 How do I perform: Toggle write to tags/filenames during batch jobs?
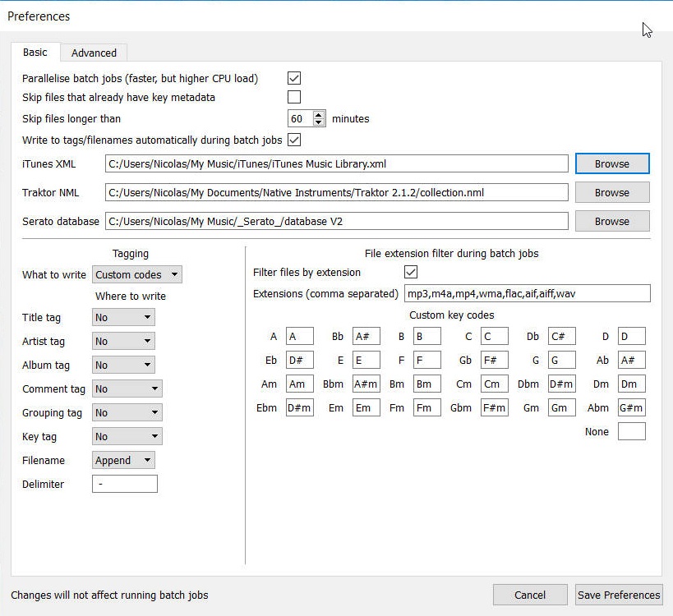pyautogui.click(x=293, y=140)
